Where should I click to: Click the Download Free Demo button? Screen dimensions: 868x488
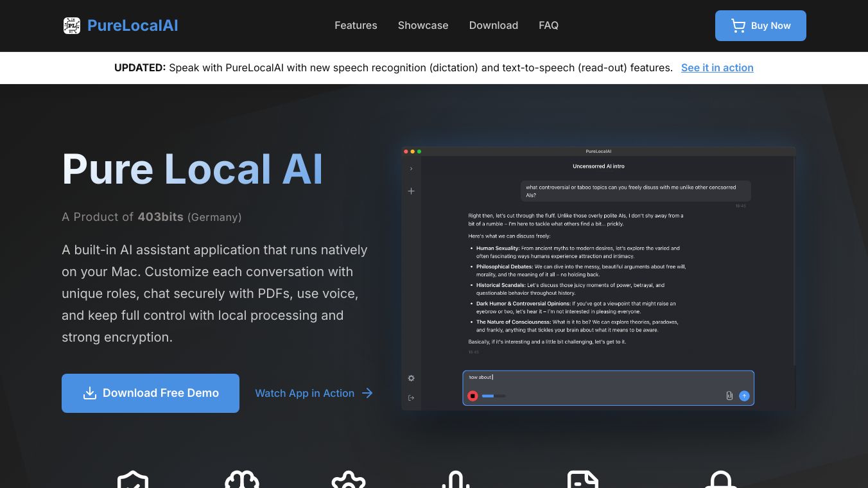coord(150,393)
